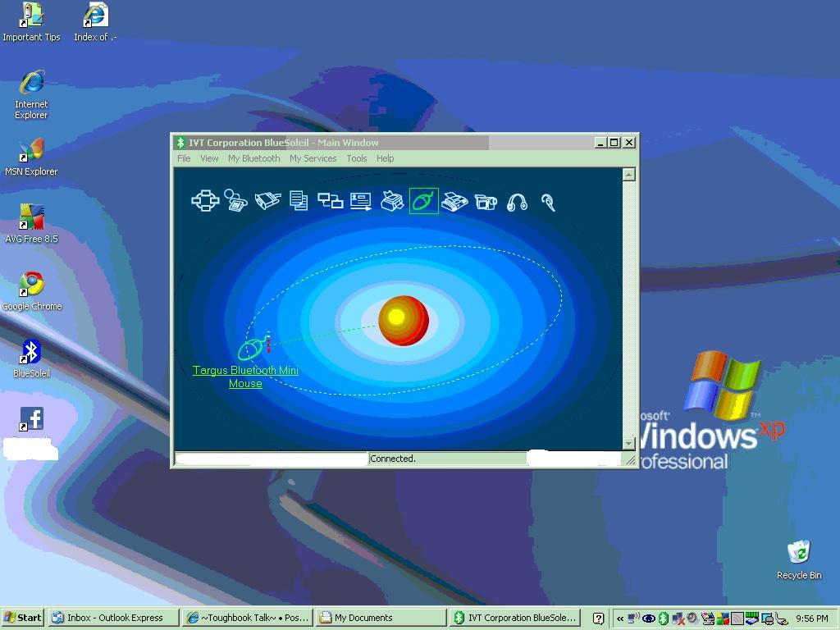Select the Bluetooth Headset earpiece icon
The image size is (840, 630).
point(548,202)
